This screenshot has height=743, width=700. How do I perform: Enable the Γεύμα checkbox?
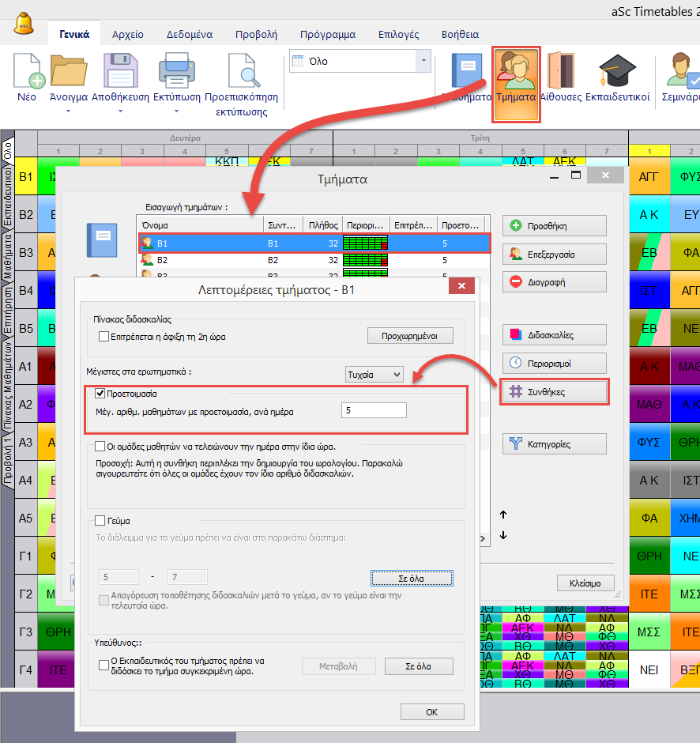tap(100, 521)
